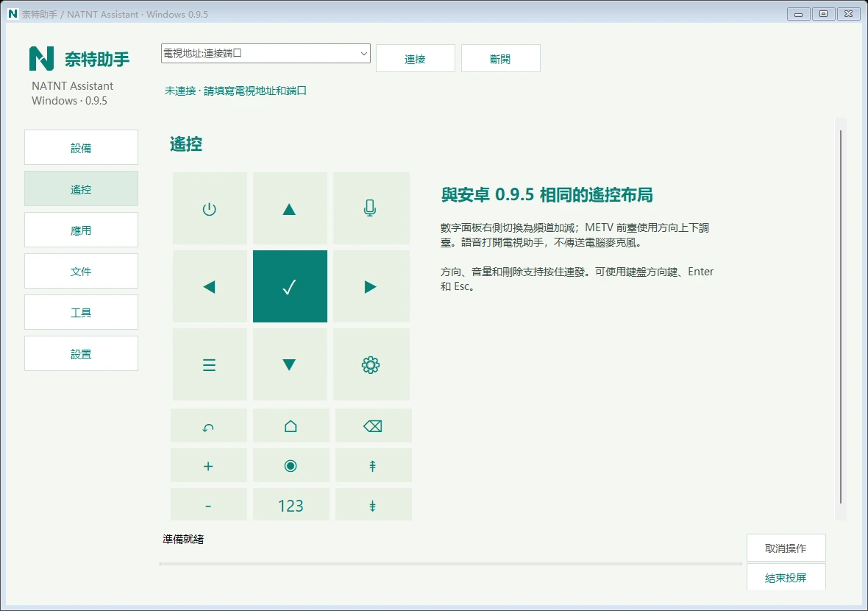Click the title bar app icon

pyautogui.click(x=13, y=14)
